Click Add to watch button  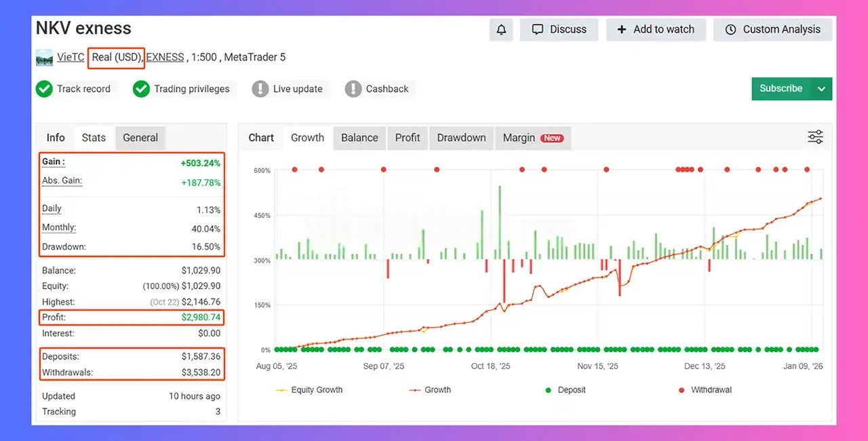656,29
